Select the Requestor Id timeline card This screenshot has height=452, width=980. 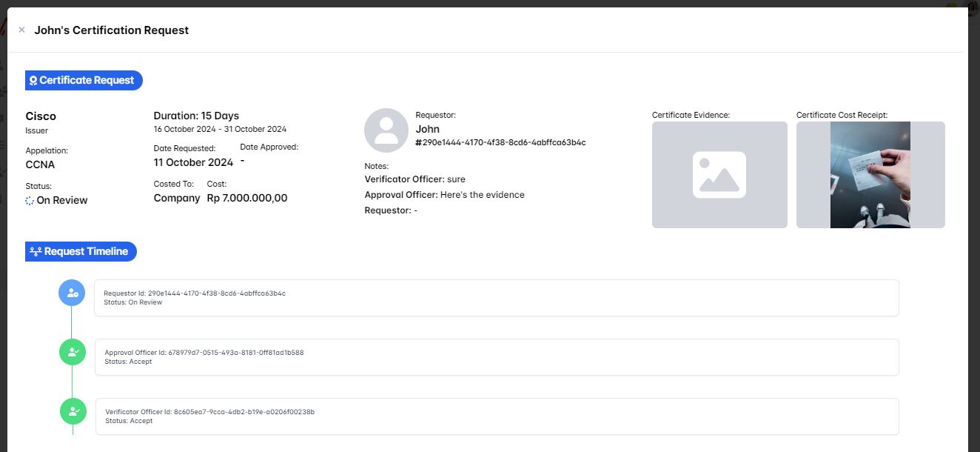point(496,298)
